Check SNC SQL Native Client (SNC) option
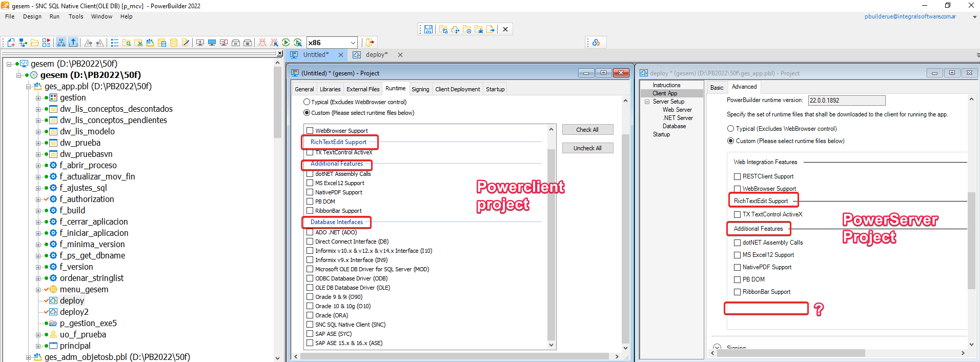This screenshot has width=980, height=362. [310, 325]
